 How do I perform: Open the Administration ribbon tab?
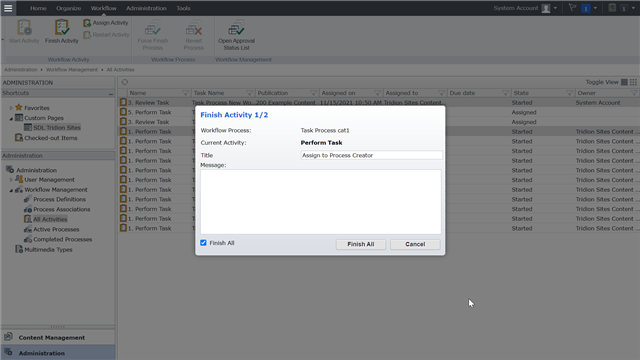point(146,8)
